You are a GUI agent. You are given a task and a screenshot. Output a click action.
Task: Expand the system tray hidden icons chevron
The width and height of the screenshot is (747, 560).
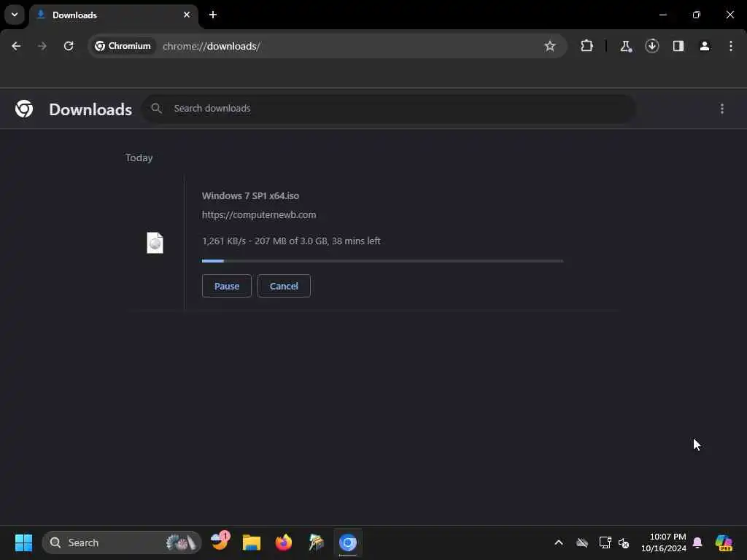pyautogui.click(x=559, y=542)
